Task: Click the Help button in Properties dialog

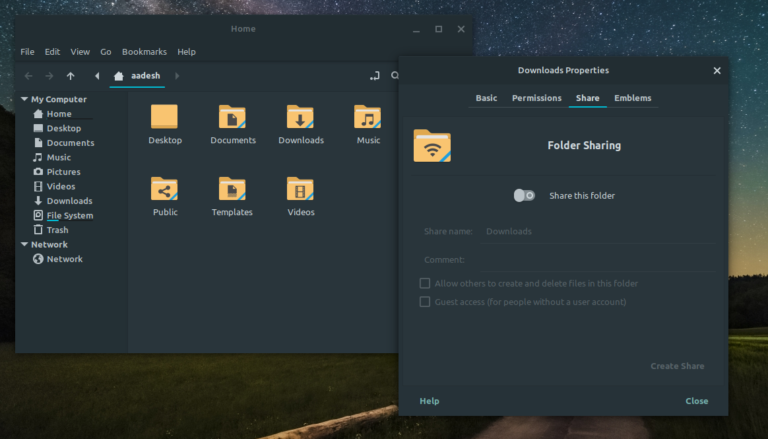Action: (429, 401)
